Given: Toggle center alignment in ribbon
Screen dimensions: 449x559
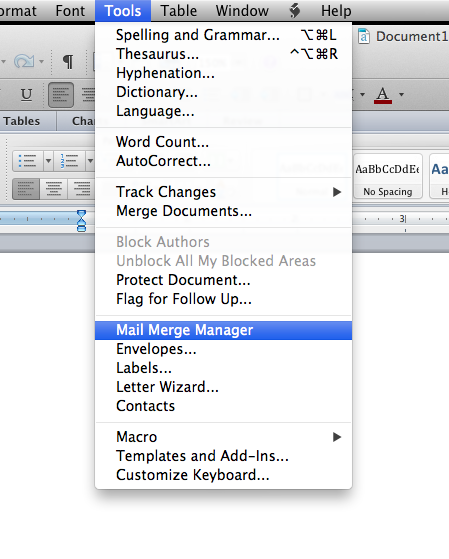Looking at the screenshot, I should pos(53,189).
